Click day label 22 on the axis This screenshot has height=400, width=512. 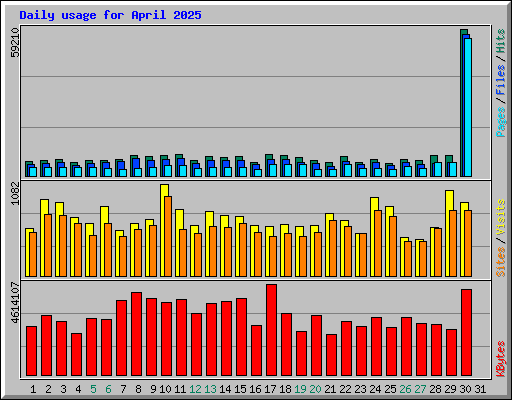pos(345,389)
